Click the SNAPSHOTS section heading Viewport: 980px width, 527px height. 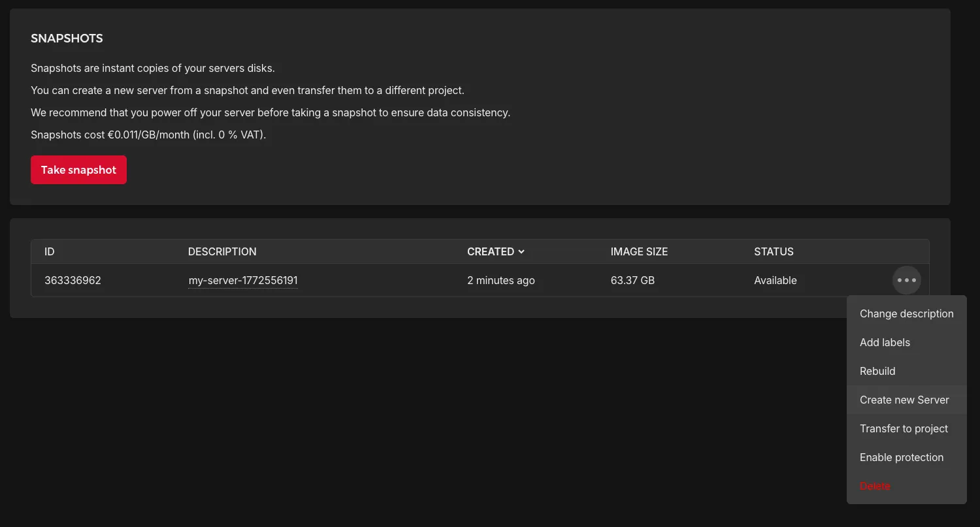click(x=67, y=39)
